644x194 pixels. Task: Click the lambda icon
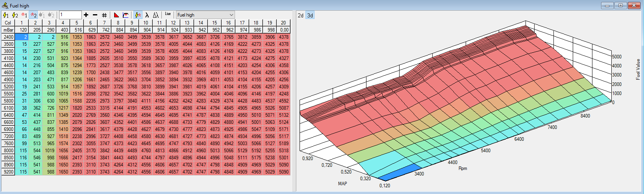pos(147,15)
